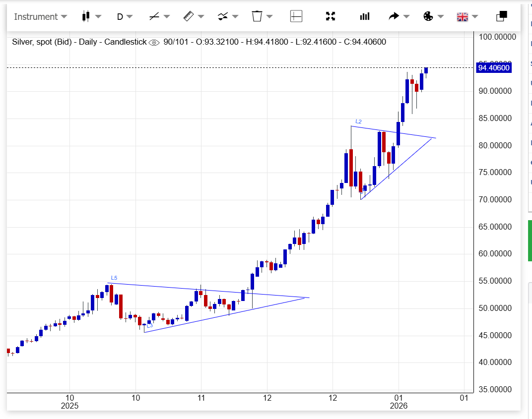Select the L2 trend line label

tap(358, 121)
